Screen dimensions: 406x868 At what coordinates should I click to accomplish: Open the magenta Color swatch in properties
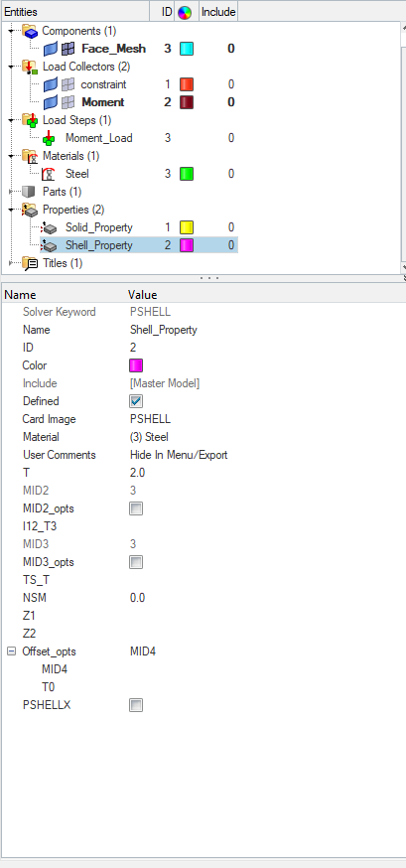coord(136,365)
